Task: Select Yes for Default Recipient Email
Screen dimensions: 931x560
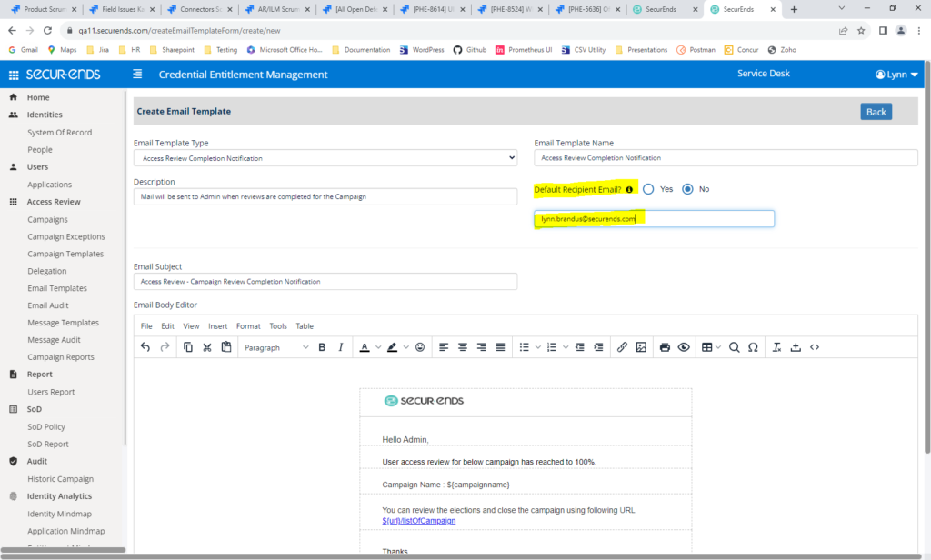Action: click(x=648, y=189)
